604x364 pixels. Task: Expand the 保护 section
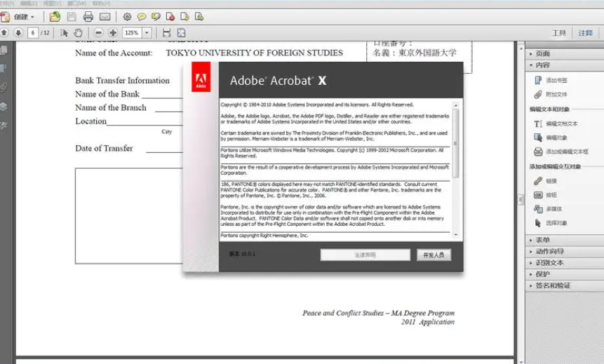point(564,274)
